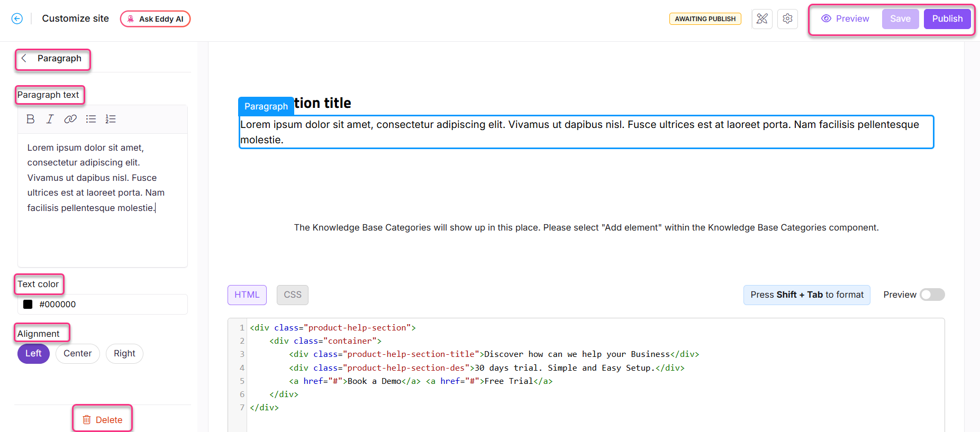Open the design tools icon
Viewport: 980px width, 432px height.
click(762, 19)
